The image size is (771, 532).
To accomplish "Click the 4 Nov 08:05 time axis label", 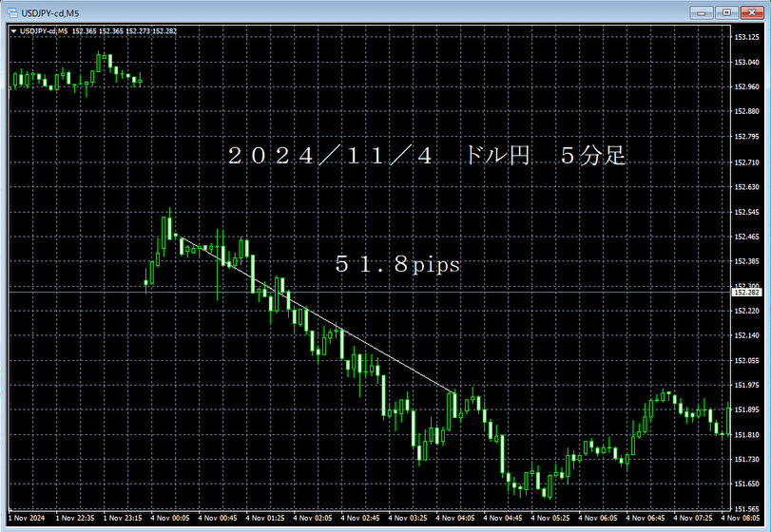I will 741,518.
